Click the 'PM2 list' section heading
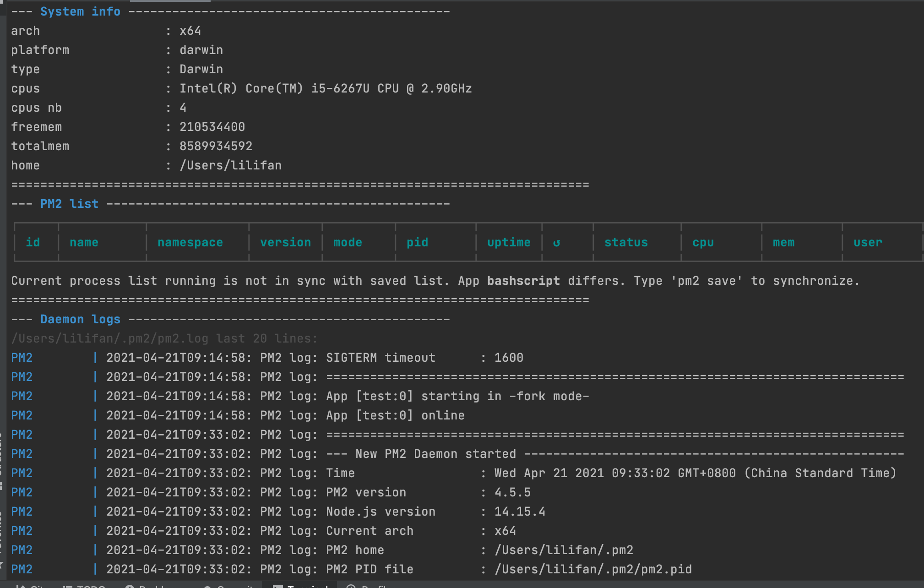Viewport: 924px width, 588px height. (69, 204)
